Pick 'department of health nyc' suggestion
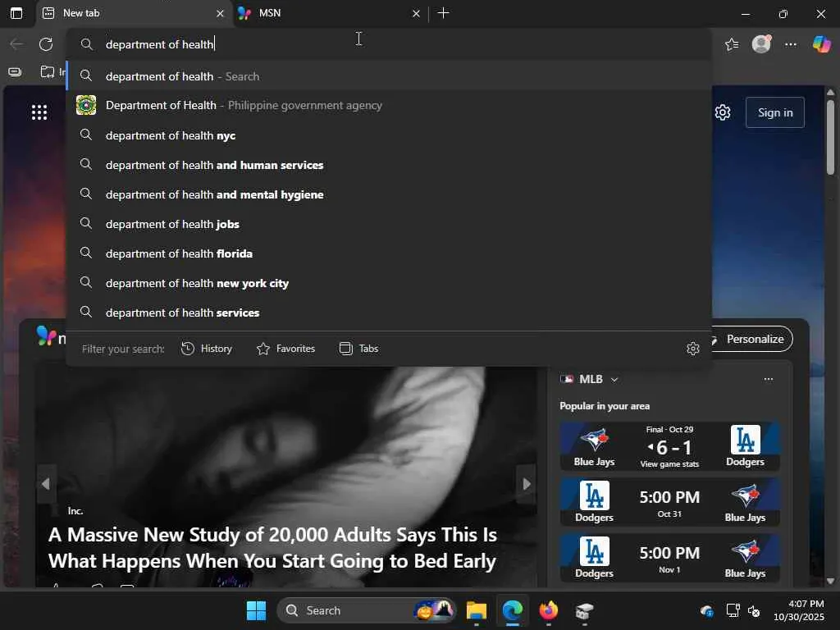The width and height of the screenshot is (840, 630). tap(389, 135)
